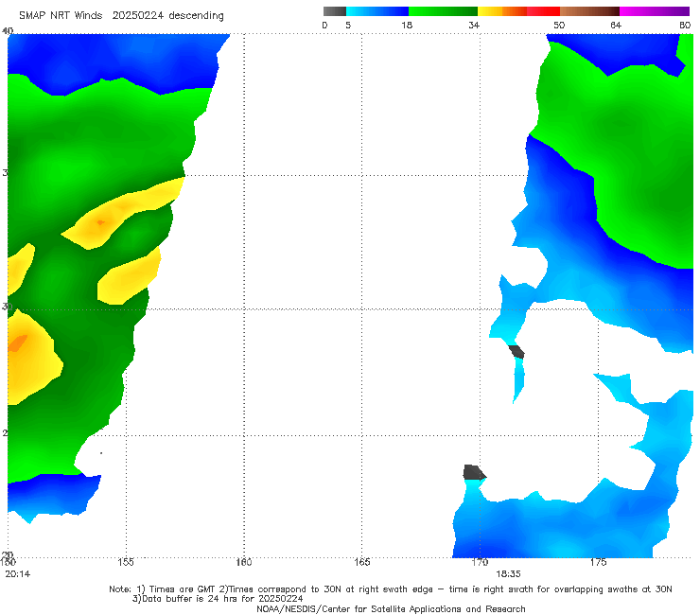Click the swath time '20:14'
This screenshot has height=615, width=700.
(18, 574)
